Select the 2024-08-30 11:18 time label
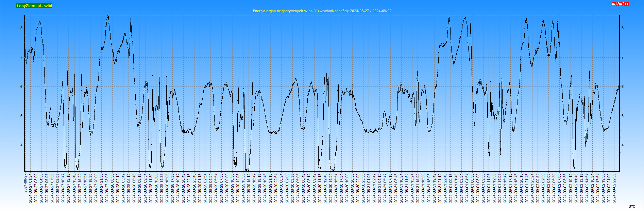Image resolution: width=644 pixels, height=211 pixels. [320, 188]
